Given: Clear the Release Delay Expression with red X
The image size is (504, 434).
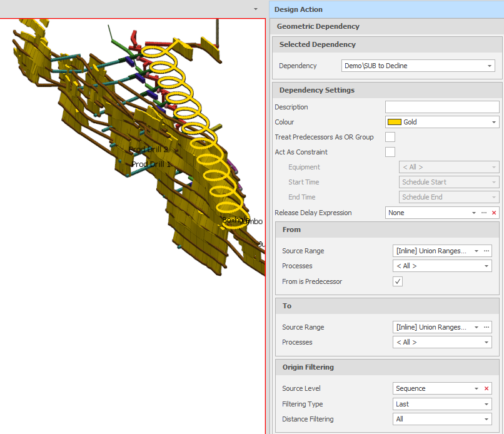Looking at the screenshot, I should [x=494, y=213].
